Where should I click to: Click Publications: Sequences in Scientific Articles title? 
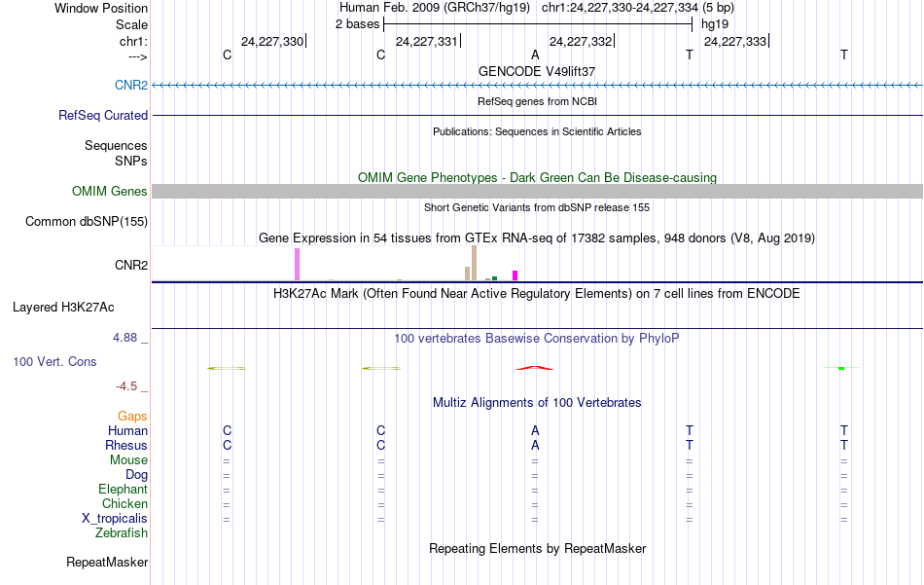(x=537, y=131)
